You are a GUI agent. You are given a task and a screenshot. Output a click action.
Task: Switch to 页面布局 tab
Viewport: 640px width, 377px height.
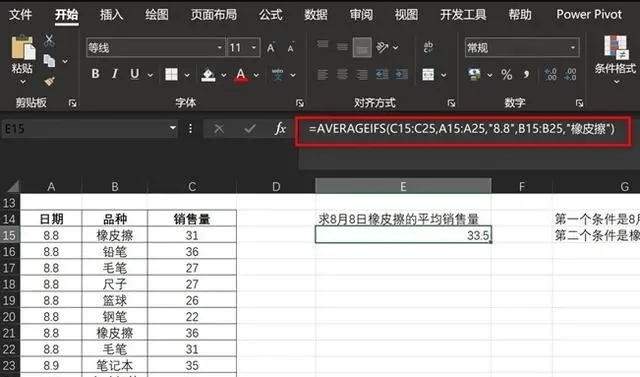(214, 15)
